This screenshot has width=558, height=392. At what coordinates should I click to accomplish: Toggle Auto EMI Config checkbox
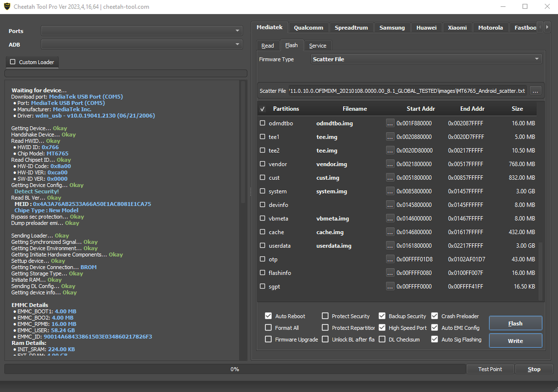(x=434, y=328)
